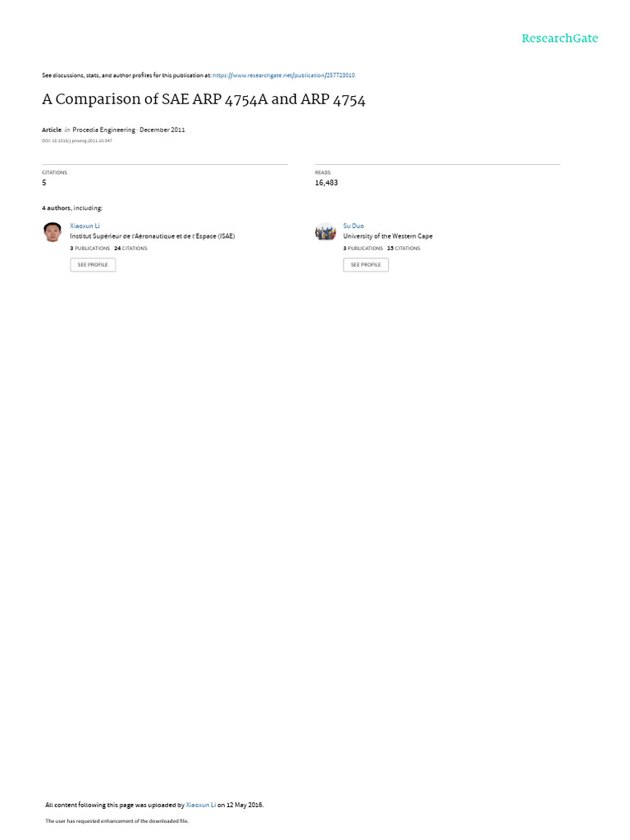Screen dimensions: 630x840
Task: Click Xiaoxun Li's profile photo
Action: (x=52, y=232)
